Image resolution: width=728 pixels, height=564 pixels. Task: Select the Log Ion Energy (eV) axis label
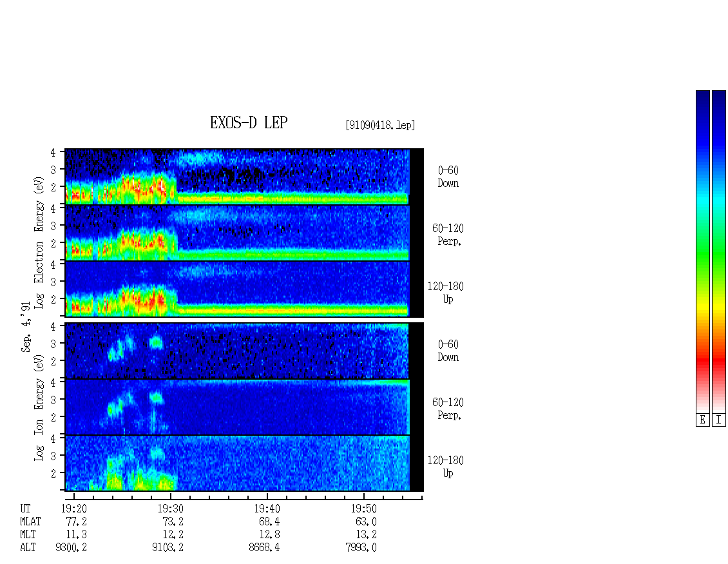[39, 408]
